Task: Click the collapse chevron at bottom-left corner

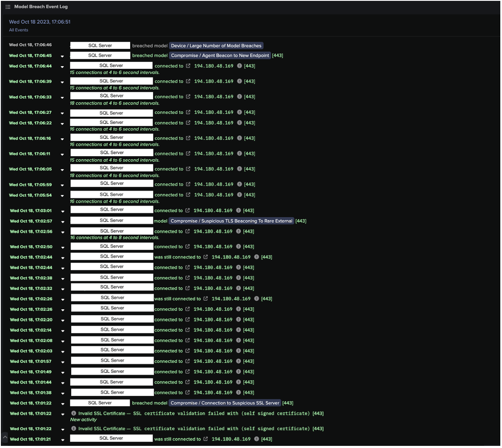Action: (x=5, y=437)
